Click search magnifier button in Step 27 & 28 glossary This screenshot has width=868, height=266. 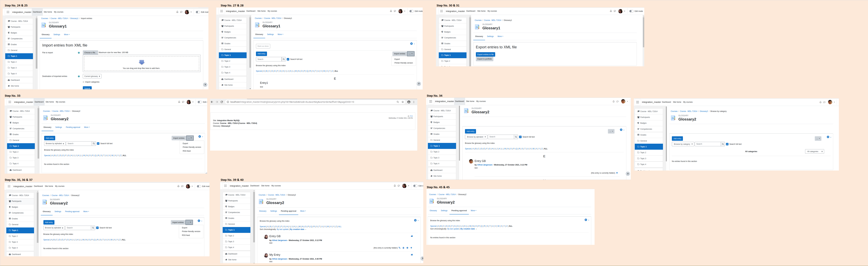point(284,59)
